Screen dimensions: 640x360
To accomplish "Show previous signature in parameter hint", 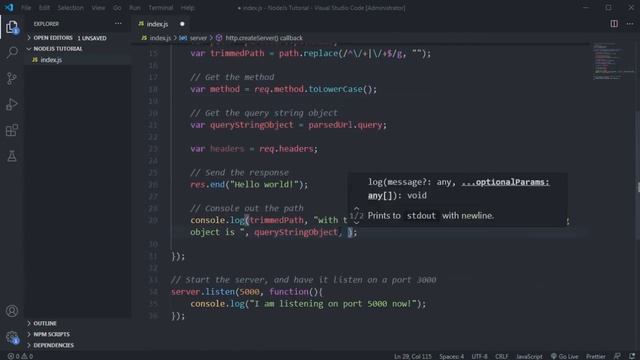I will point(356,208).
